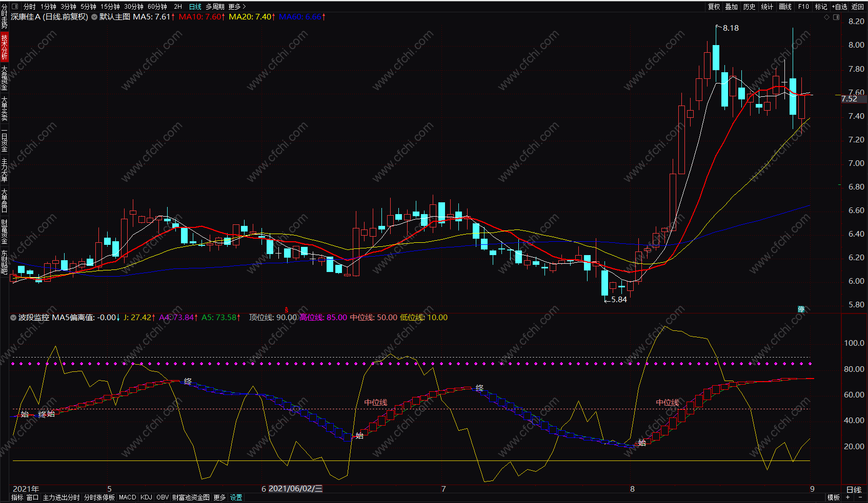Open 大单买卖 in left sidebar
The width and height of the screenshot is (868, 503).
4,109
